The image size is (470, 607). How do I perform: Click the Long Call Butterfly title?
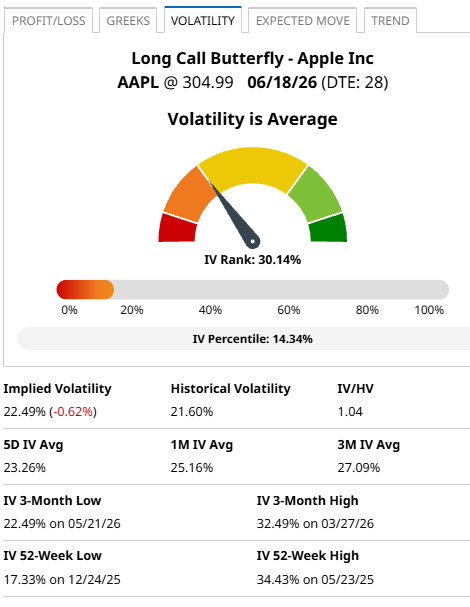[x=252, y=58]
